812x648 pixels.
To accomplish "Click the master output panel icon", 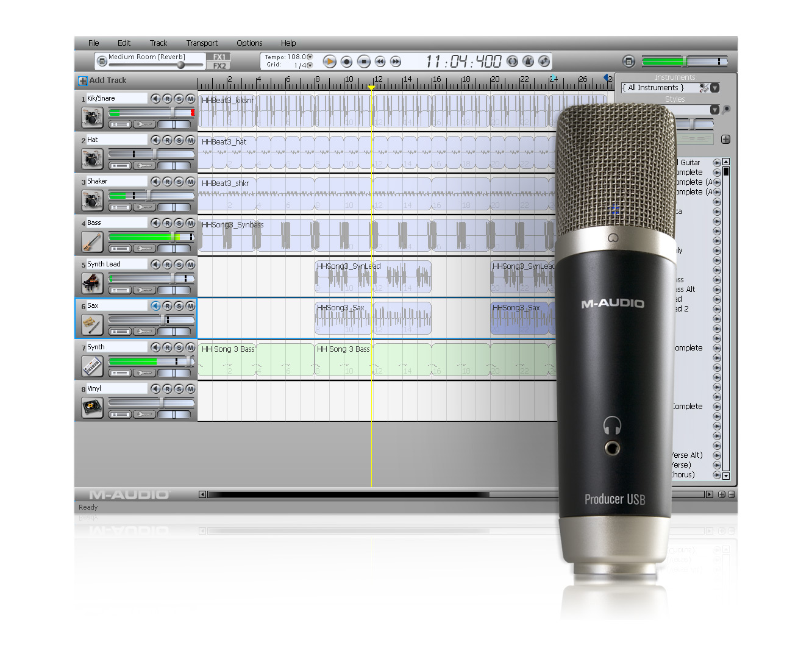I will coord(629,61).
